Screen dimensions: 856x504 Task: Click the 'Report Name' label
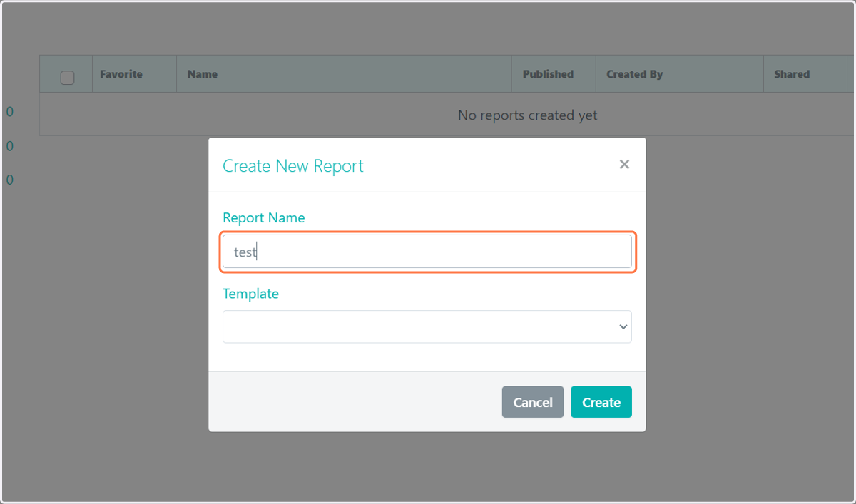point(264,218)
